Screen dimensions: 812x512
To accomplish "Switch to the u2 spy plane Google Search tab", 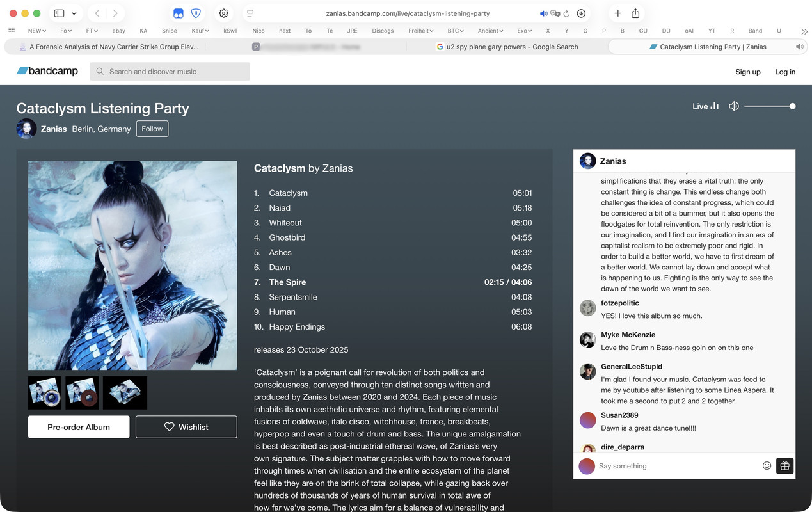I will tap(506, 47).
